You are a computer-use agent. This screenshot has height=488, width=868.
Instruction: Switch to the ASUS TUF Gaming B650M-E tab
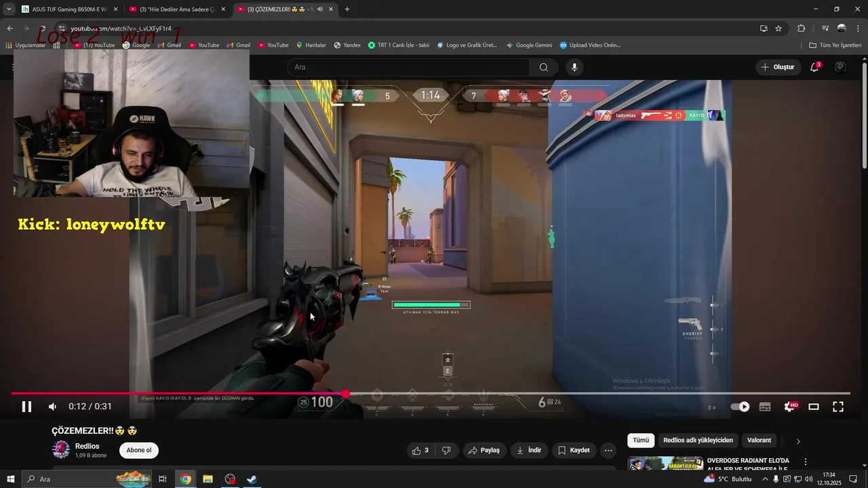click(69, 9)
